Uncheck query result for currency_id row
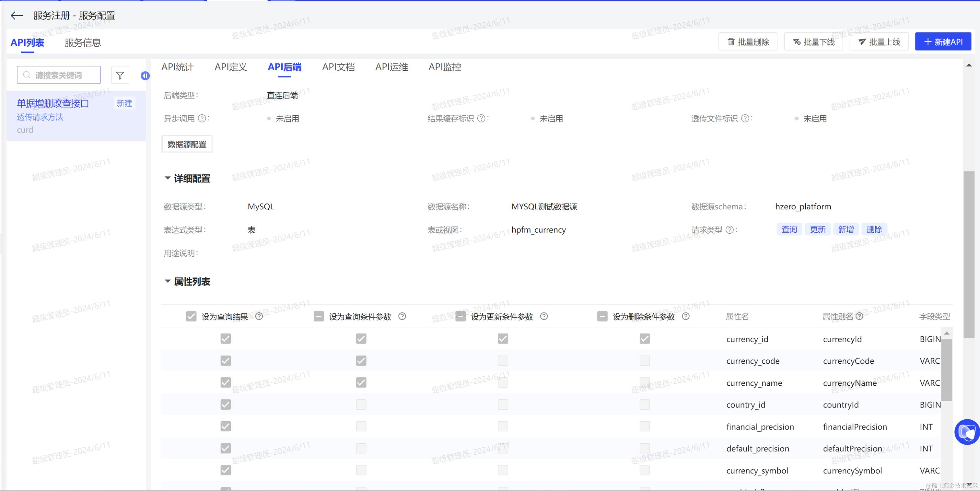The height and width of the screenshot is (491, 980). [226, 338]
